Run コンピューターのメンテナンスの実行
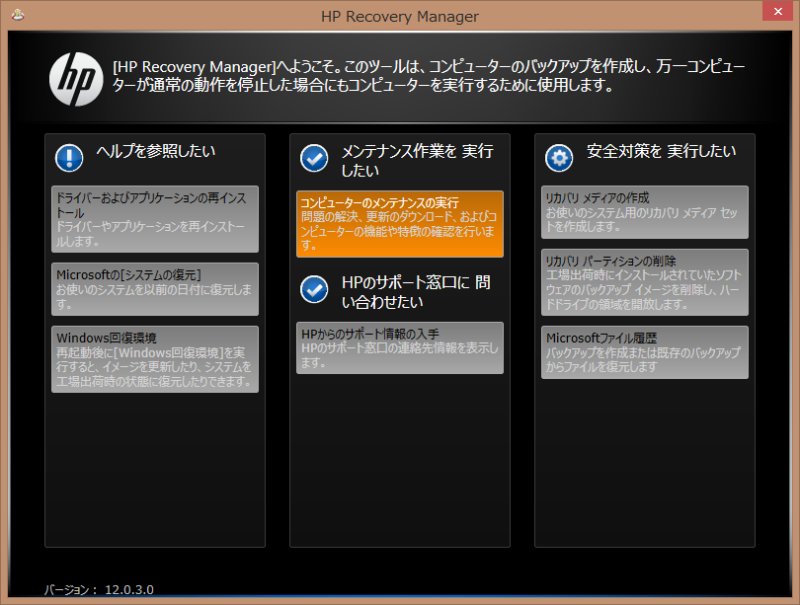 (x=400, y=224)
